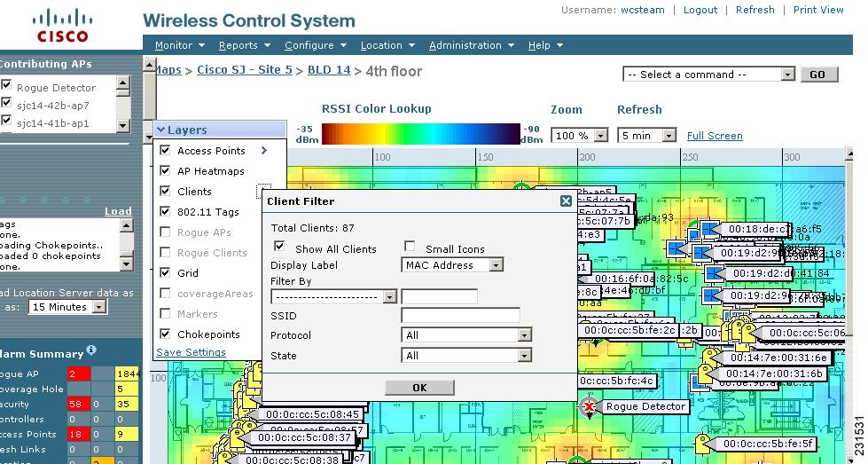
Task: Open the Full Screen link
Action: (715, 136)
